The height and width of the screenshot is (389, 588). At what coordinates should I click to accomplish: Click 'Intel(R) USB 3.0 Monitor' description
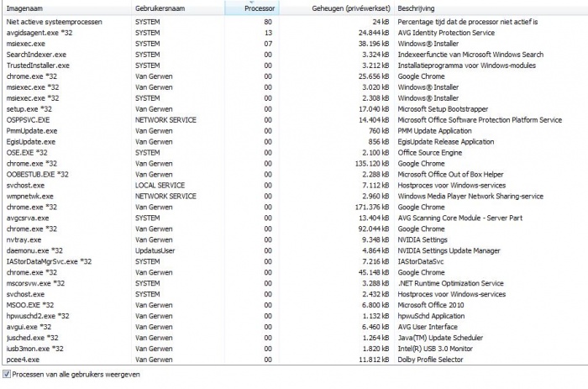(x=435, y=348)
